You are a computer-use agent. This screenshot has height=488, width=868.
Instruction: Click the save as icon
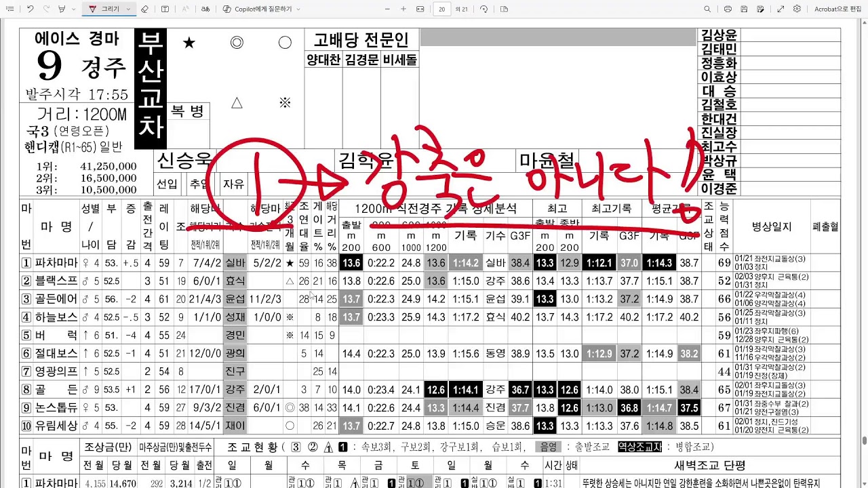(760, 9)
